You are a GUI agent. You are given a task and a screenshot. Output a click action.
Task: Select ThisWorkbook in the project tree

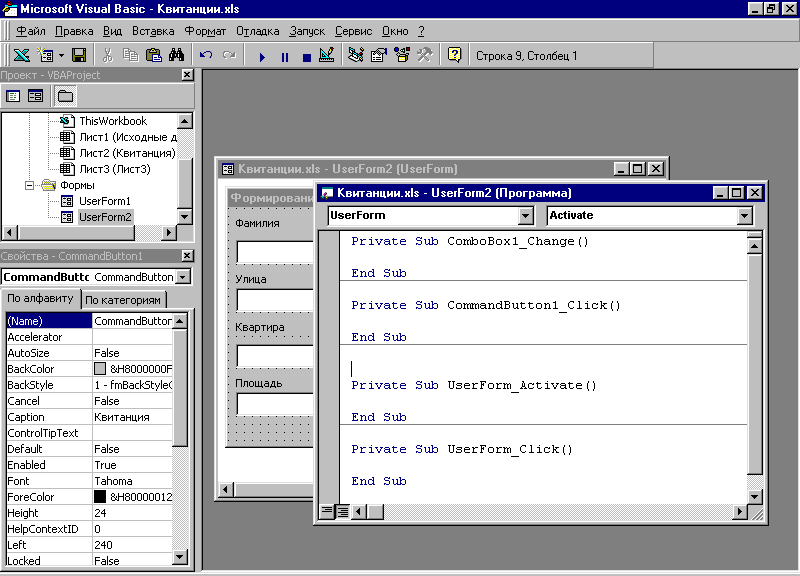(x=113, y=121)
